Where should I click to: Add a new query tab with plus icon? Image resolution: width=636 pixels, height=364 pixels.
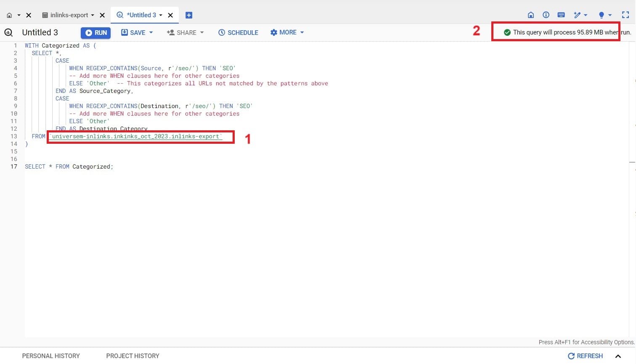tap(189, 15)
